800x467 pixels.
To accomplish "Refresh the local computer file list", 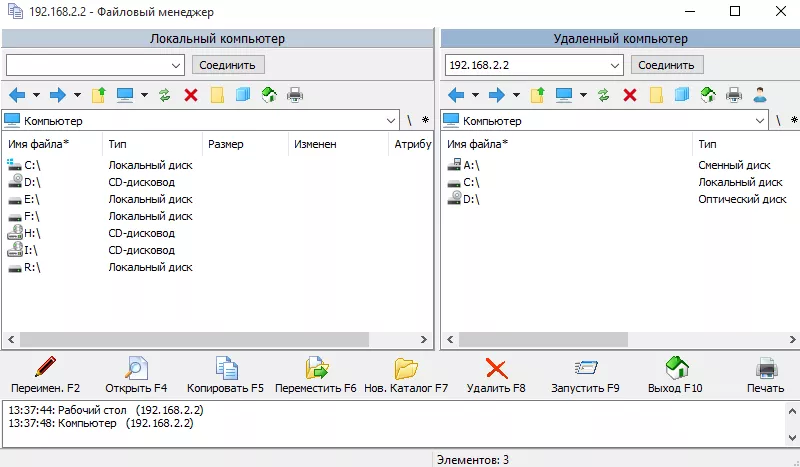I will coord(164,95).
